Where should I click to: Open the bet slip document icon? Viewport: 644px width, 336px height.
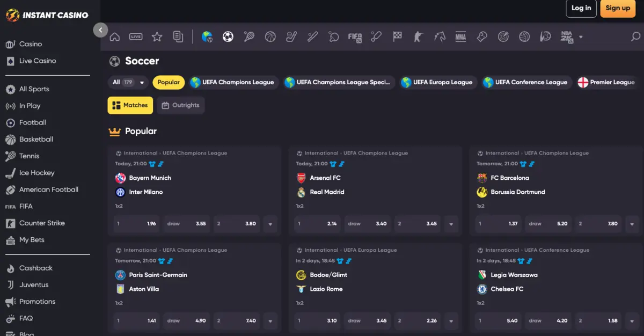click(178, 37)
